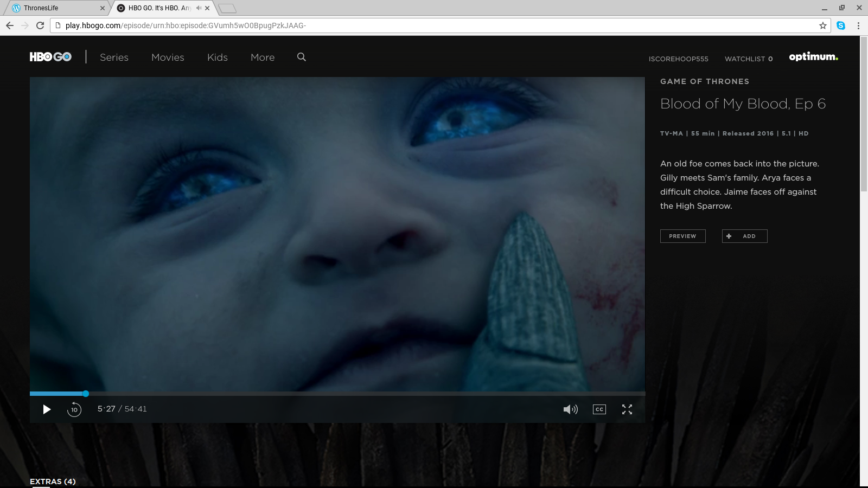Viewport: 868px width, 488px height.
Task: Click the Preview button
Action: click(x=682, y=236)
